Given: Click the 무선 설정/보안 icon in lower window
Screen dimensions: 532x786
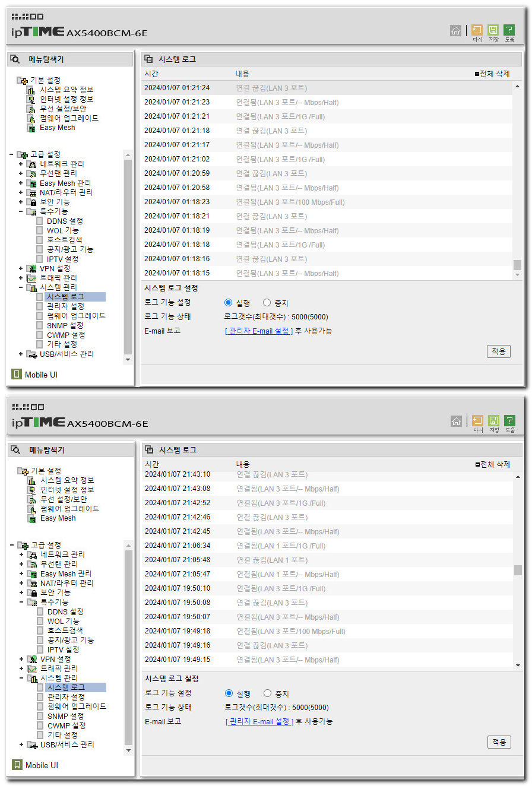Looking at the screenshot, I should 31,499.
